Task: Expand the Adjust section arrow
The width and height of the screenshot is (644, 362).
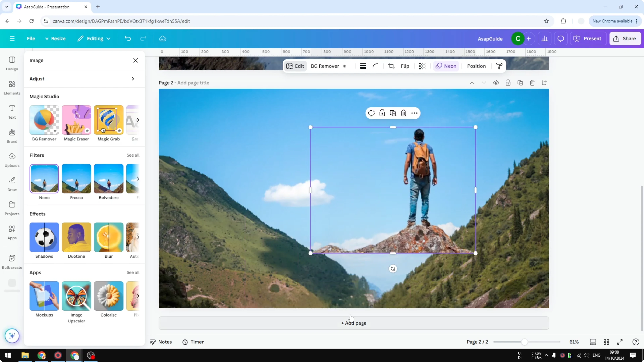Action: (133, 79)
